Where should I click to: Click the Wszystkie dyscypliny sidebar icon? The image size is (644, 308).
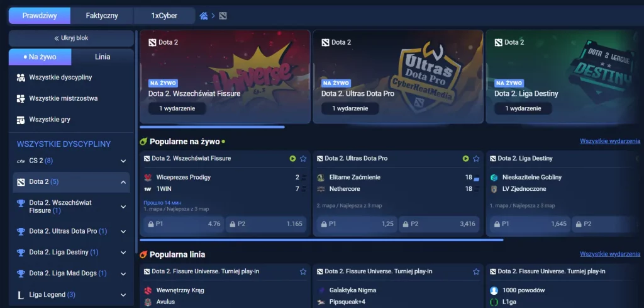(x=21, y=77)
